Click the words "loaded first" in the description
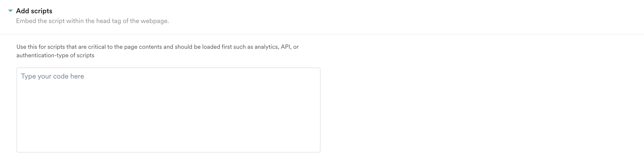Screen dimensions: 644x158 217,47
